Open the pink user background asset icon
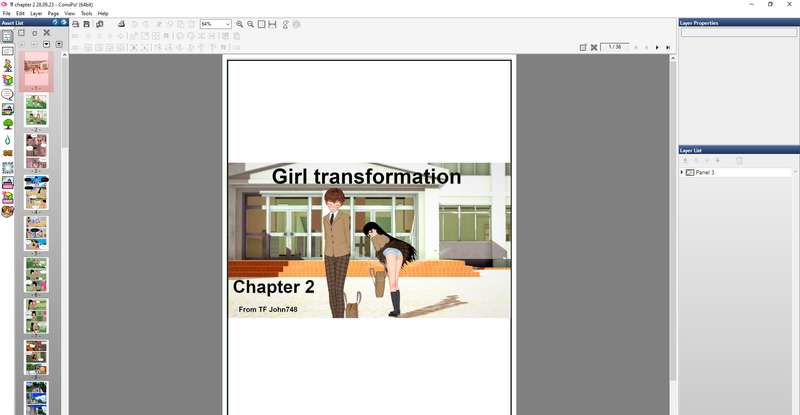 pyautogui.click(x=7, y=182)
